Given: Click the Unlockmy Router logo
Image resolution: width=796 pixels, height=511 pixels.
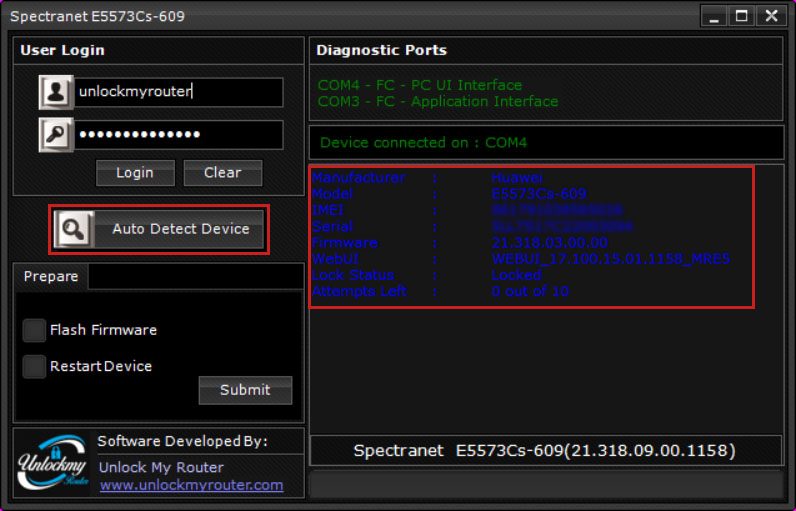Looking at the screenshot, I should coord(52,462).
